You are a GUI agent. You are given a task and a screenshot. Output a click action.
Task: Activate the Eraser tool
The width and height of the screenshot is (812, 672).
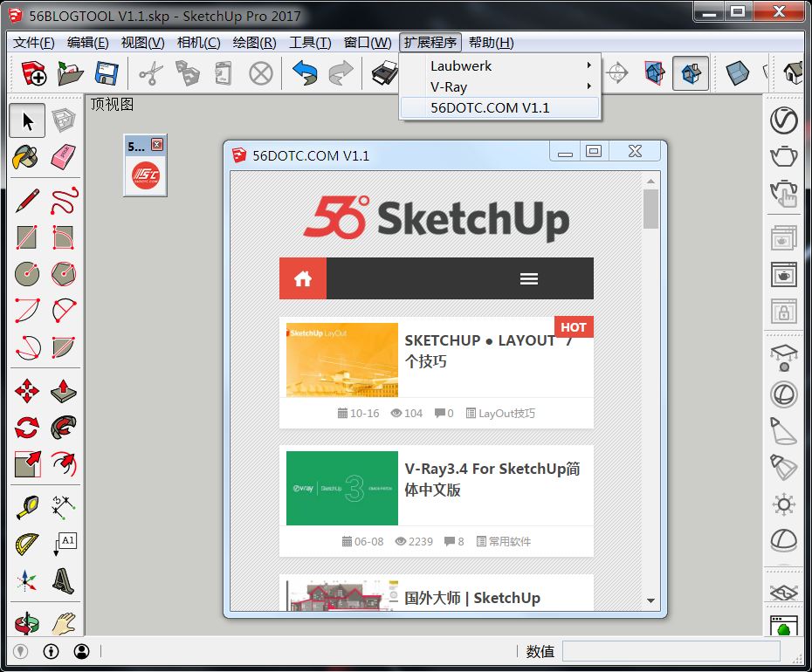tap(63, 157)
